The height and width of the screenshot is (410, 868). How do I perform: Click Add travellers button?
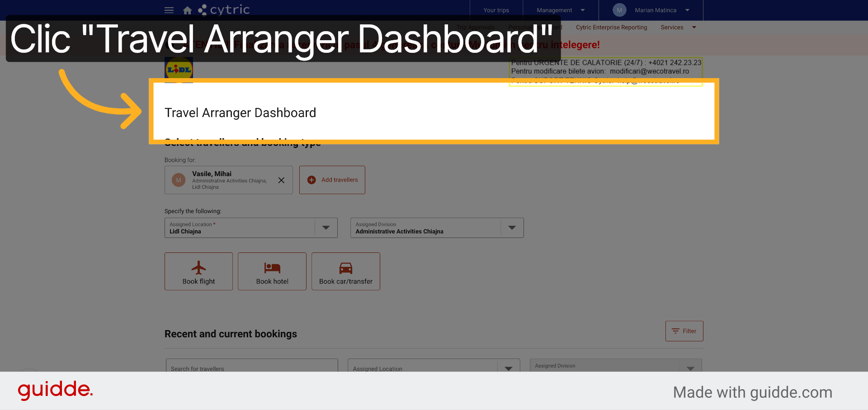point(332,180)
